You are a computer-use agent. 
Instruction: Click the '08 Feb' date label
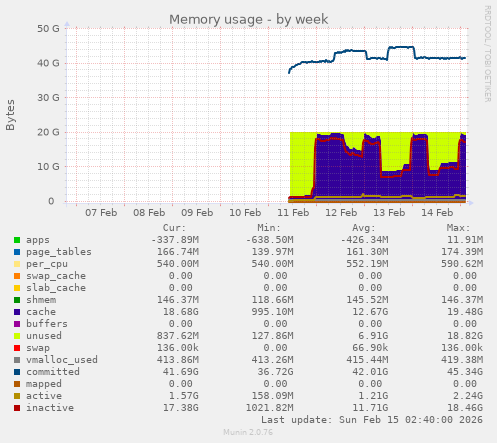pos(149,213)
